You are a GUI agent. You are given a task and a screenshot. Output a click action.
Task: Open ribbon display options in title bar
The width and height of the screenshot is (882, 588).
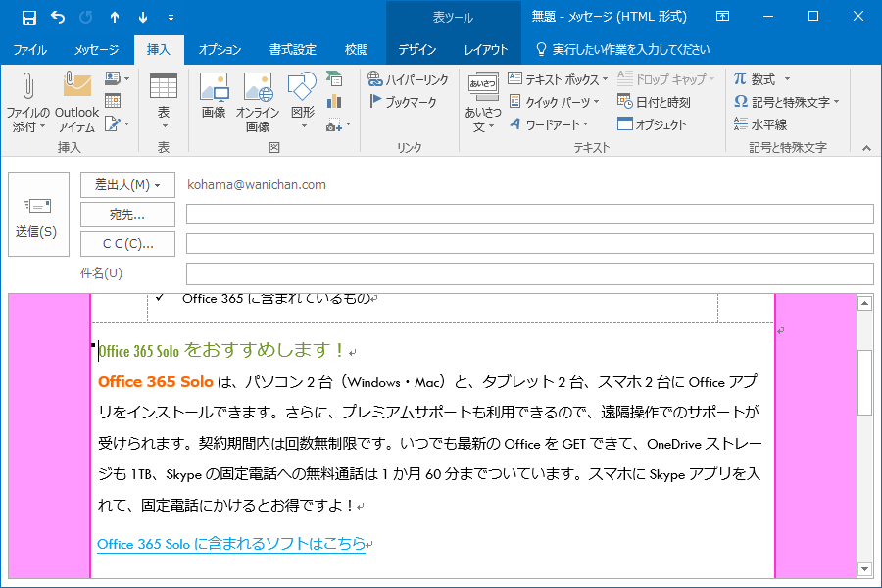[722, 17]
